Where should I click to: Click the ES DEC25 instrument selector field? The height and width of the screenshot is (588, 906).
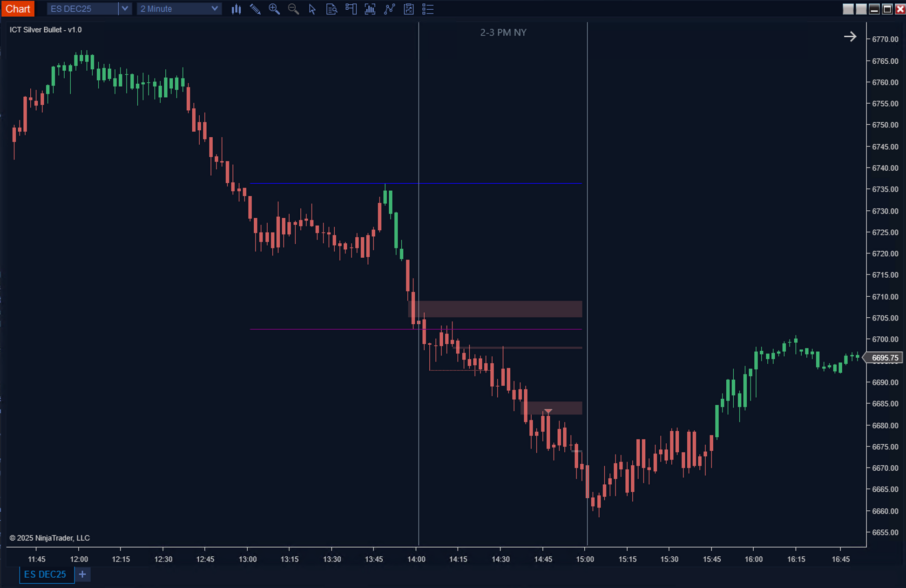82,9
